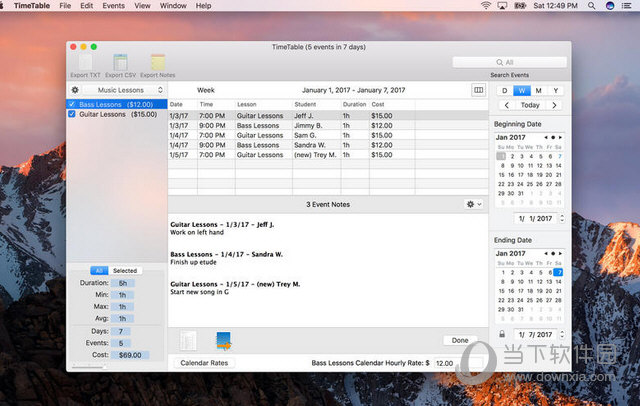Go to previous period with left arrow

click(507, 105)
